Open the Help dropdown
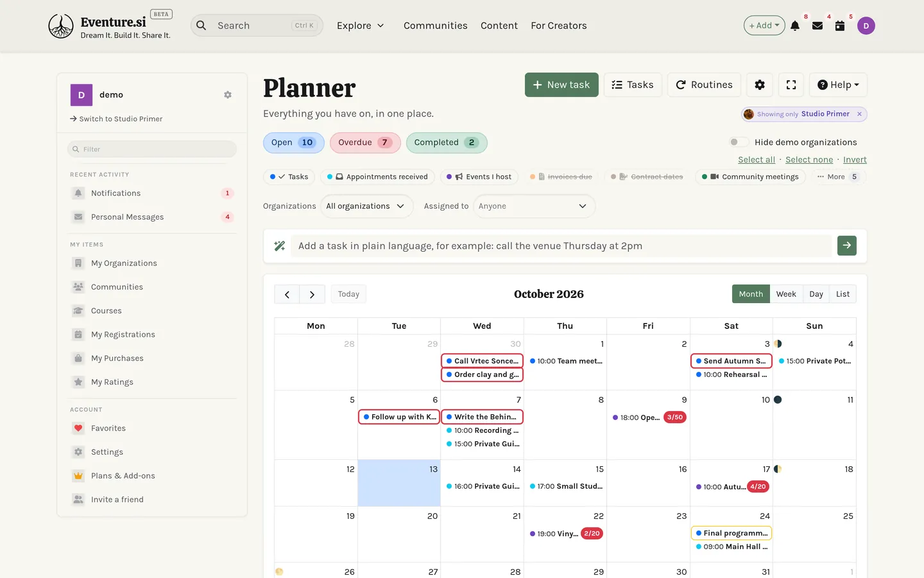 click(838, 85)
